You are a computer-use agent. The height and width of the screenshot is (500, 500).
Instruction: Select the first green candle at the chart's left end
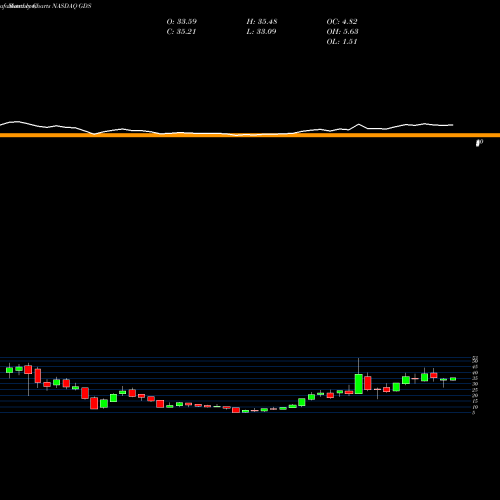[9, 370]
